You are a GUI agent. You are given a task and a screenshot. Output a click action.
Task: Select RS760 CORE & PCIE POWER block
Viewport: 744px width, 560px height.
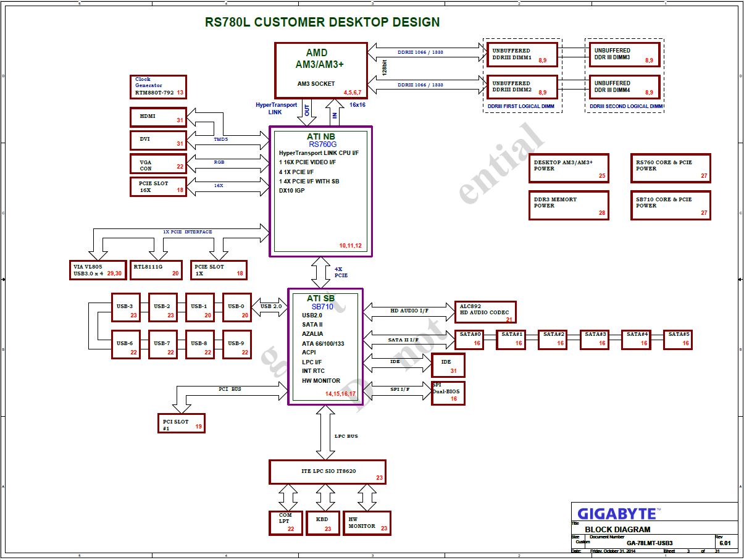coord(671,169)
